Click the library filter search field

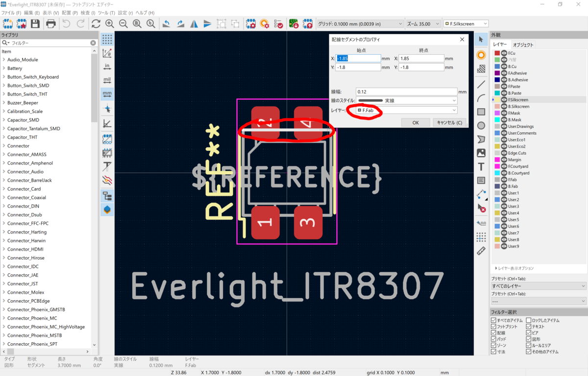[x=49, y=43]
